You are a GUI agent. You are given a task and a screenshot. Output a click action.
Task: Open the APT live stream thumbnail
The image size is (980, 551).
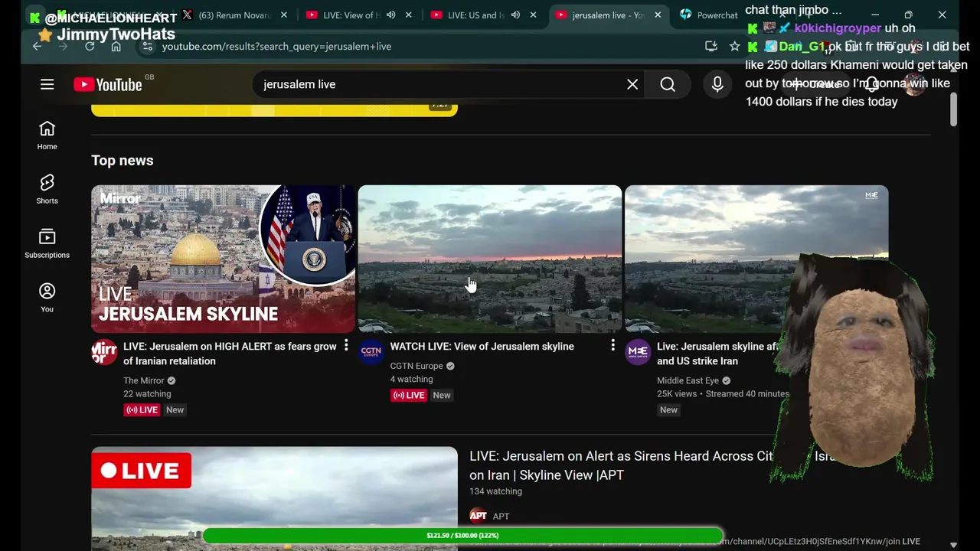click(274, 498)
